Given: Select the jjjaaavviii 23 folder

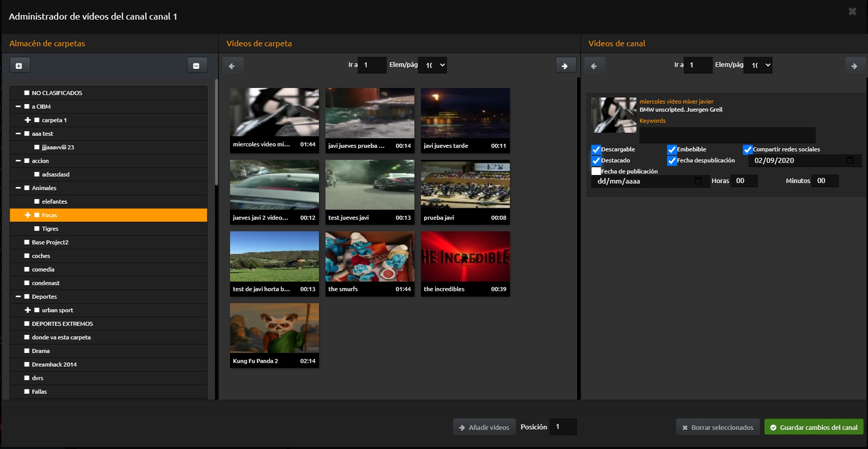Looking at the screenshot, I should click(108, 147).
